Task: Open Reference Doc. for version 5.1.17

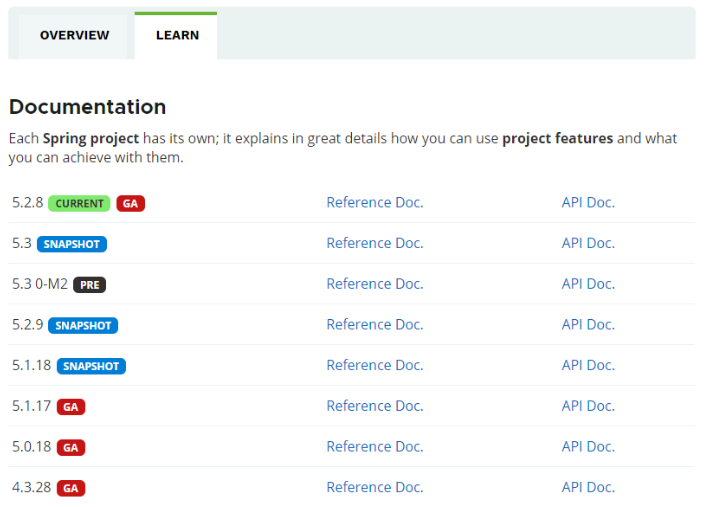Action: (375, 406)
